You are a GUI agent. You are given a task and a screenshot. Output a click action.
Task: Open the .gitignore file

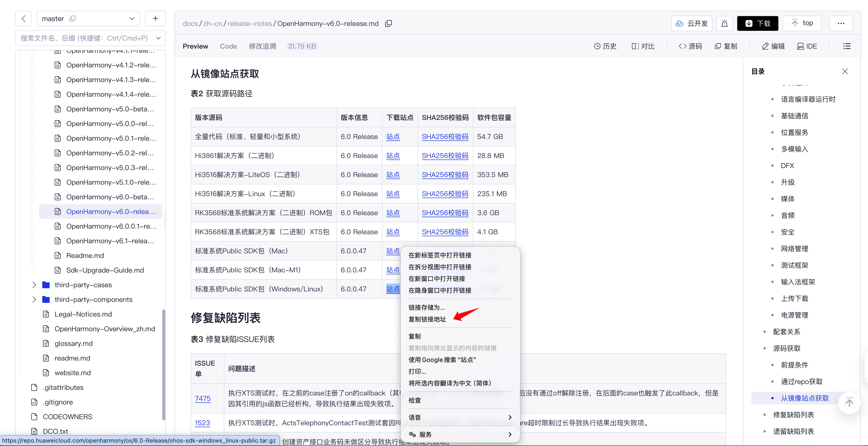pyautogui.click(x=58, y=402)
